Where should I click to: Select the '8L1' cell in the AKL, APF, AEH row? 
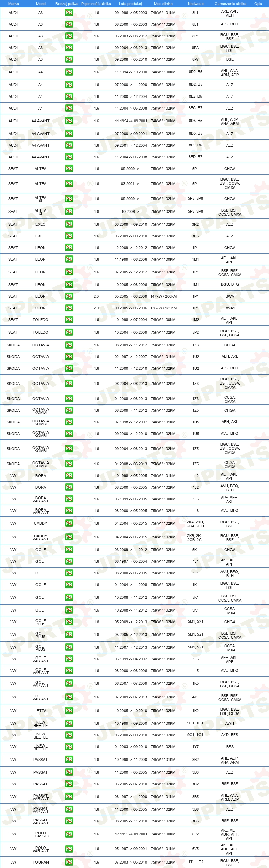coord(195,13)
